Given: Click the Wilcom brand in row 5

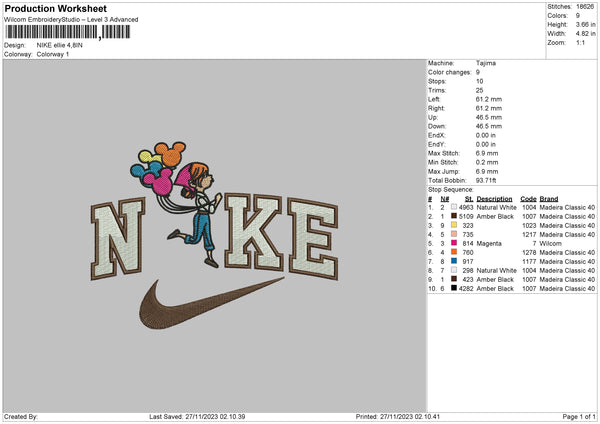Looking at the screenshot, I should (550, 243).
